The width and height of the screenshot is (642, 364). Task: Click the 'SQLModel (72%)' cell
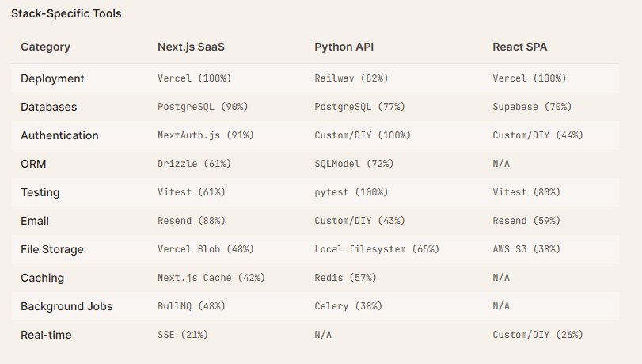tap(354, 164)
